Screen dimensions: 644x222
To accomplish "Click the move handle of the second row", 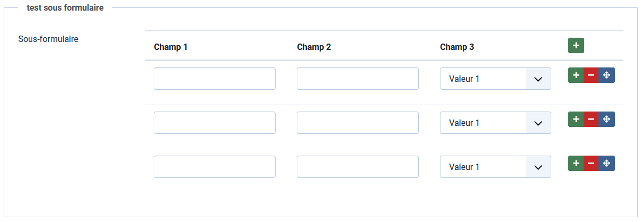I will point(607,119).
